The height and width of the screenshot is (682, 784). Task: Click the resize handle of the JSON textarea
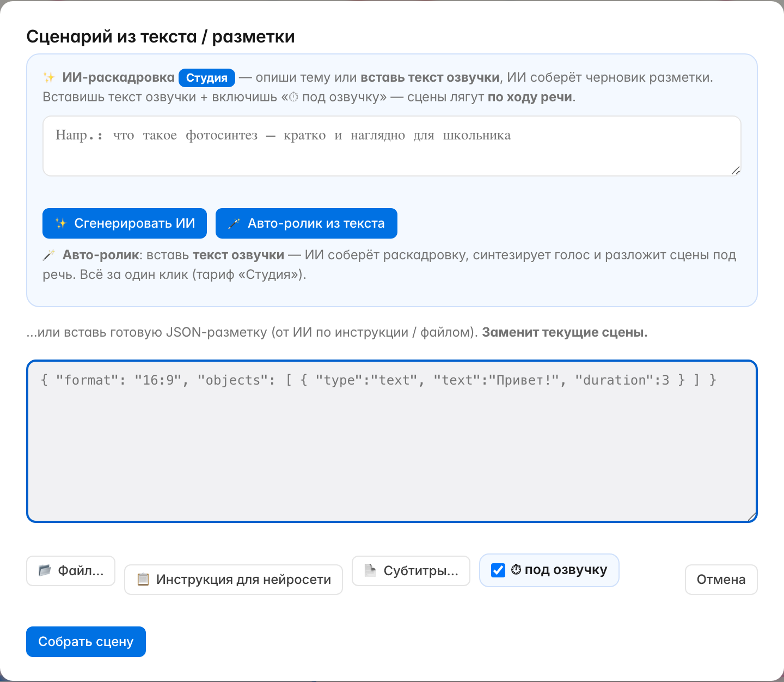point(751,516)
